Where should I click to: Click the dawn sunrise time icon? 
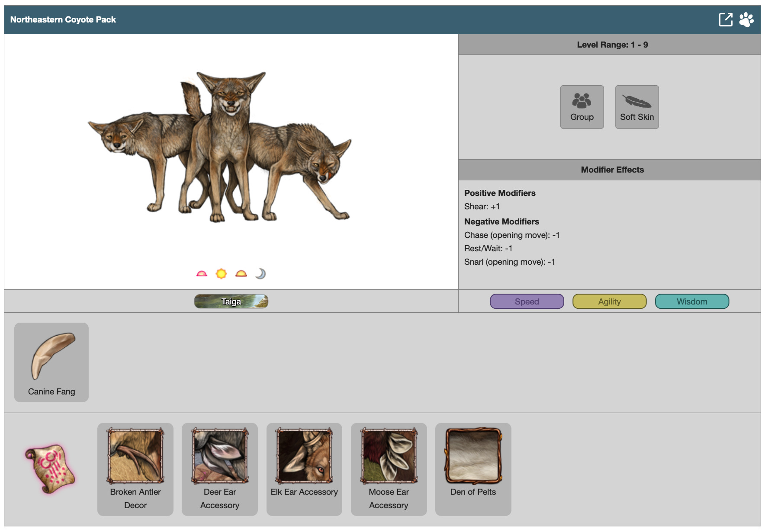tap(202, 273)
